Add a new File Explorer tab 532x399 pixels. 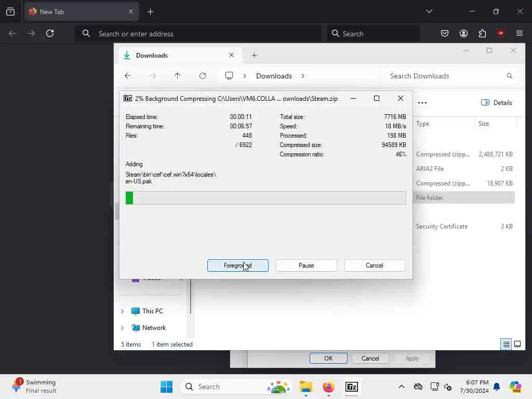pos(254,55)
